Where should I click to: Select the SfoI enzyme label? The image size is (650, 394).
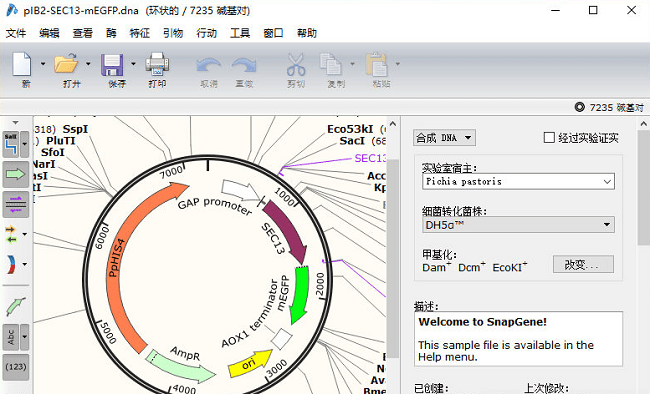tap(53, 152)
